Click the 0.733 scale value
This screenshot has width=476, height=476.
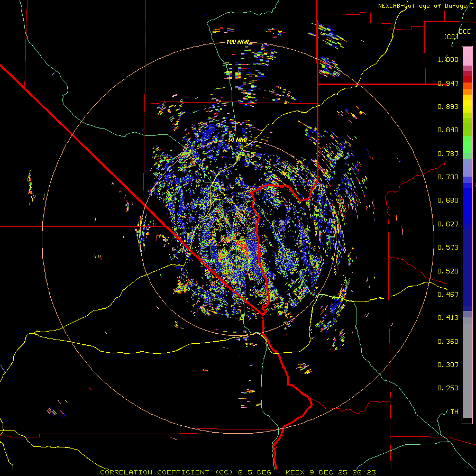coord(448,177)
